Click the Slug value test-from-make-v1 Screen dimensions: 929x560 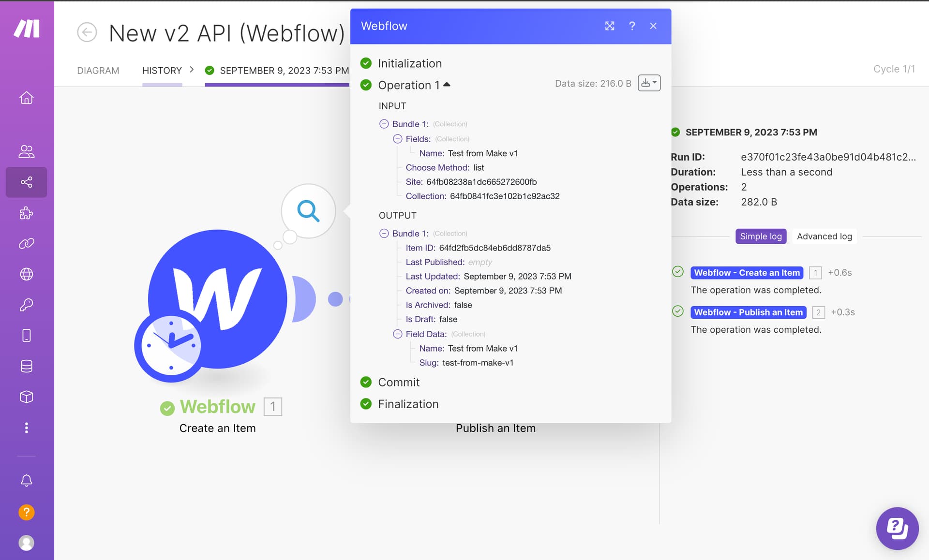pos(478,363)
